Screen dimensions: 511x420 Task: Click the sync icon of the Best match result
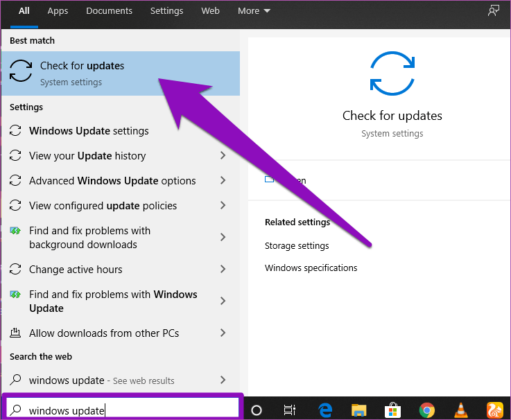(x=21, y=71)
